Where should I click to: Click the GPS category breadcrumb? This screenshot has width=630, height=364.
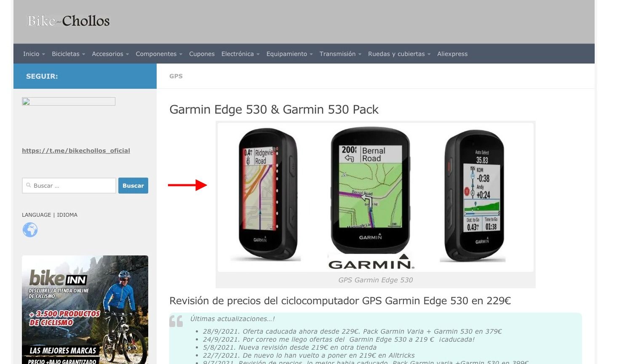click(176, 76)
